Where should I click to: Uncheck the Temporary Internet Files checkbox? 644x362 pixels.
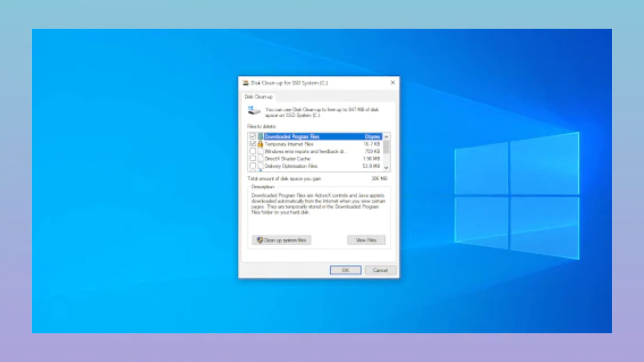[253, 144]
